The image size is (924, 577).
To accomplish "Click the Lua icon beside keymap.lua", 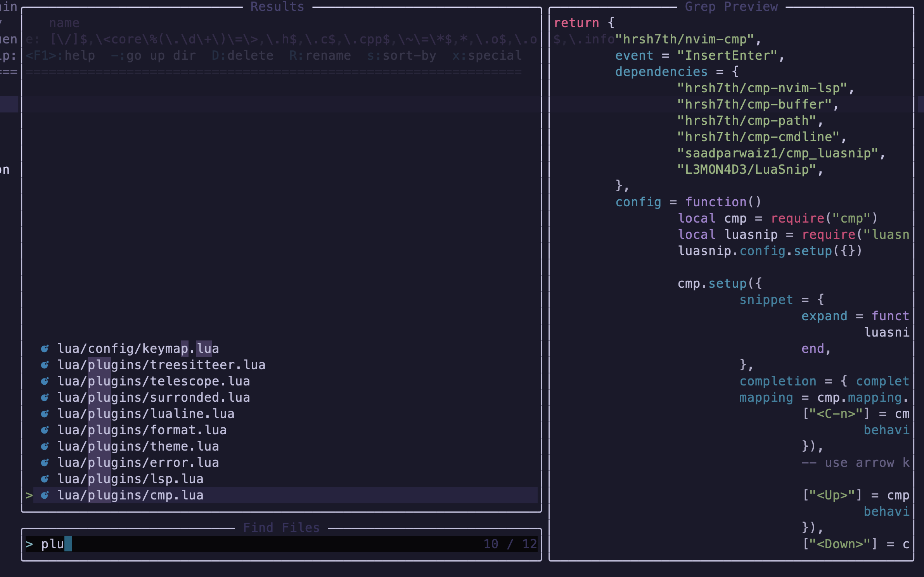I will coord(45,349).
